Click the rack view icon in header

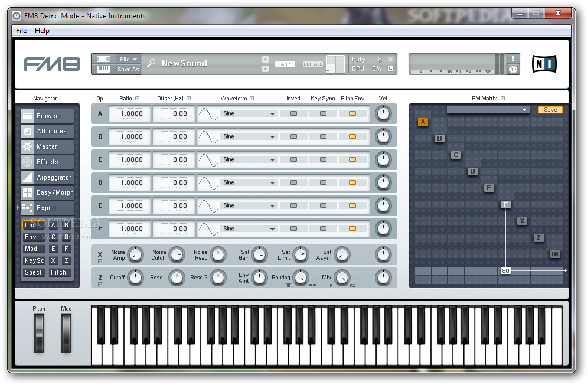(x=103, y=59)
